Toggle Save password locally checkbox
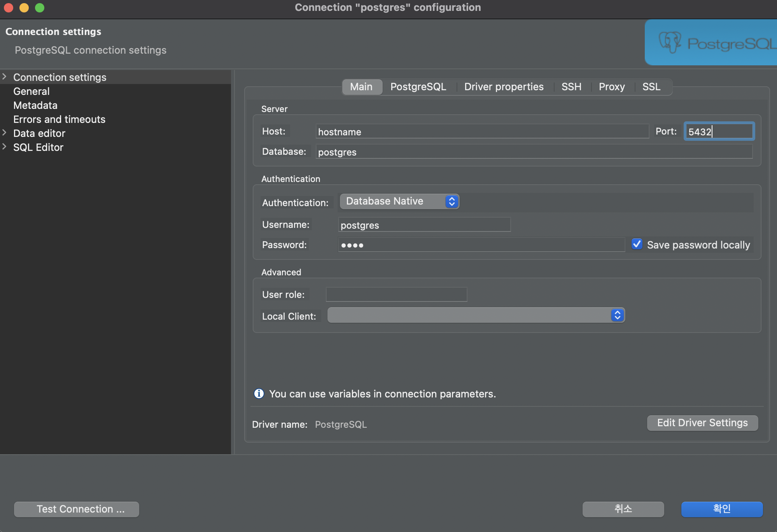Viewport: 777px width, 532px height. (637, 244)
